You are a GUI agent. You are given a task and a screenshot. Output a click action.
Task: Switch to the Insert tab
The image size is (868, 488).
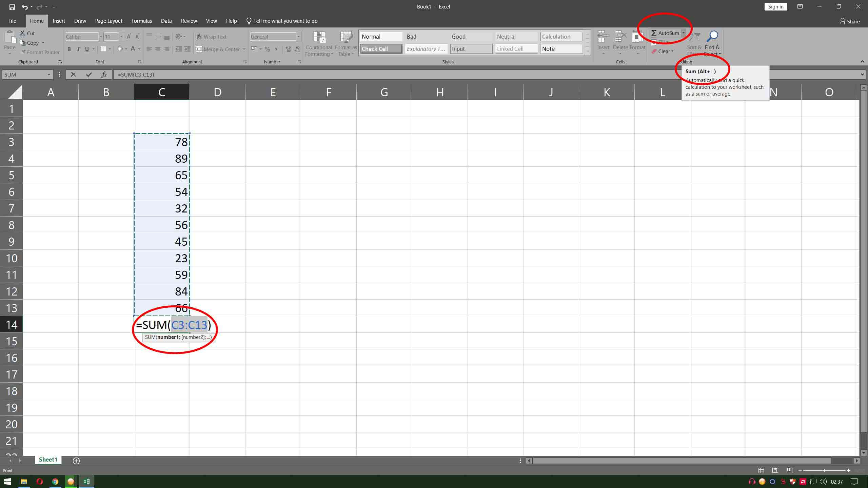coord(59,21)
